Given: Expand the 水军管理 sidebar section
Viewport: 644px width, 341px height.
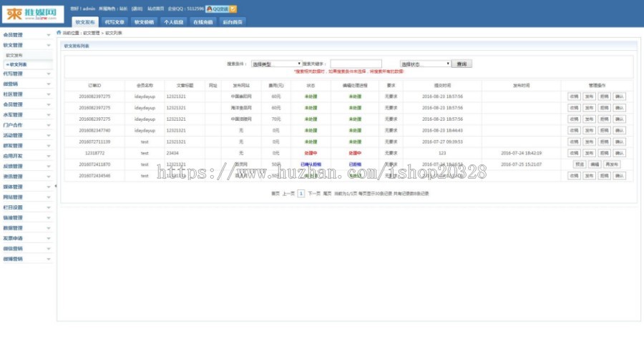Looking at the screenshot, I should click(x=26, y=115).
